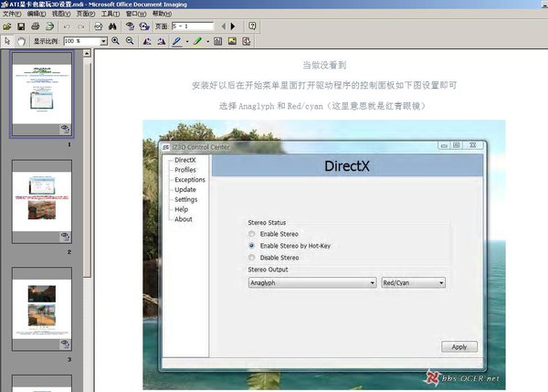
Task: Click the Apply button
Action: [x=459, y=346]
